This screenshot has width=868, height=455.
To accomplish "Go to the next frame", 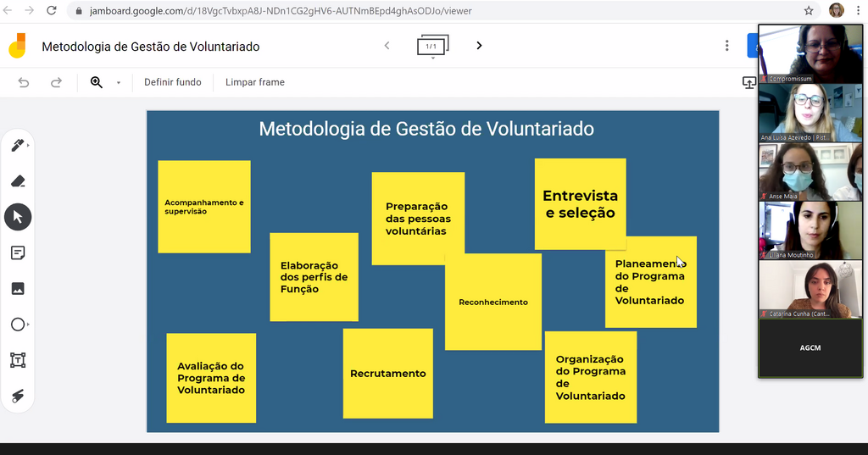I will (479, 46).
